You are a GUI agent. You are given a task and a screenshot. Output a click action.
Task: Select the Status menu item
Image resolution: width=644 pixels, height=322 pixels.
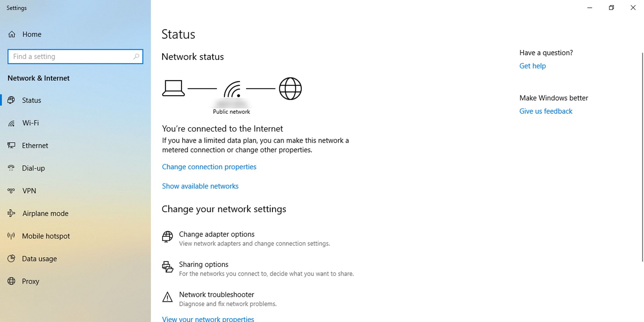pyautogui.click(x=31, y=100)
